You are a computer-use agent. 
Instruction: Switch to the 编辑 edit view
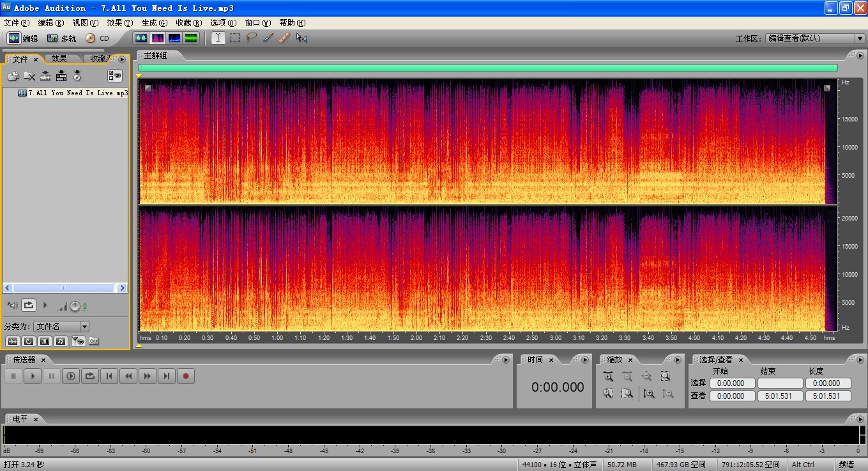click(x=22, y=38)
